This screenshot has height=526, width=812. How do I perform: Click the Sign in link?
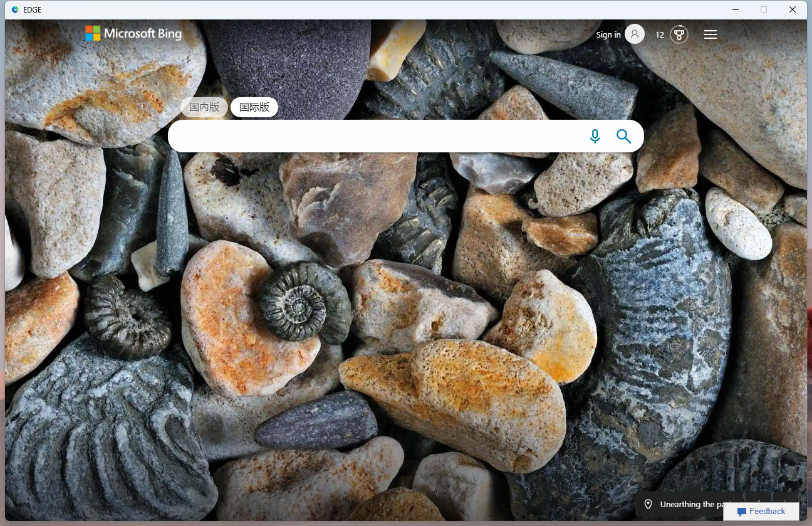608,34
